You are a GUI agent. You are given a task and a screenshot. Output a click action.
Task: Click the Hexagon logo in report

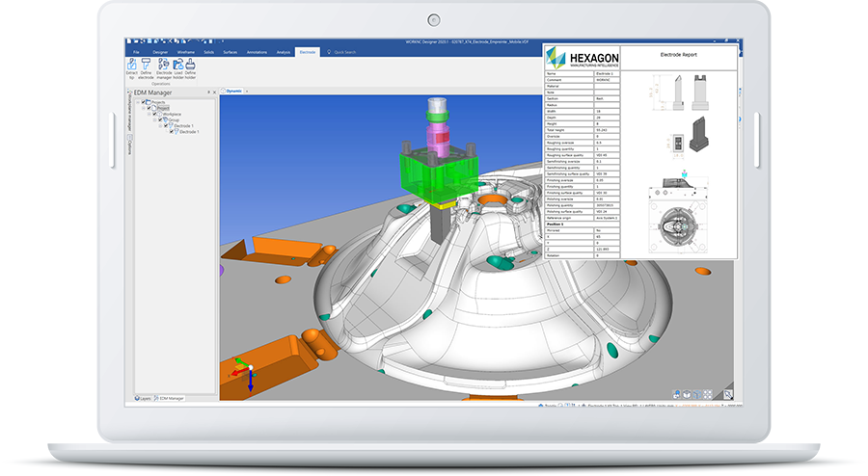coord(582,58)
